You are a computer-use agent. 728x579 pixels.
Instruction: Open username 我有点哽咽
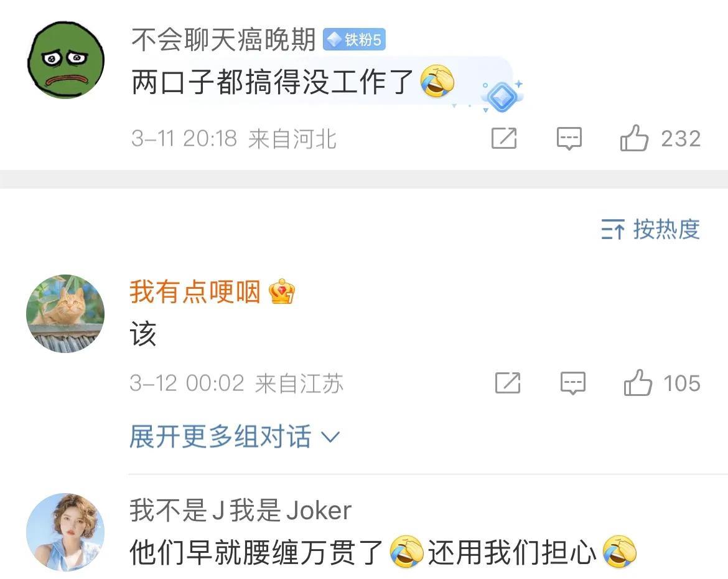click(195, 292)
